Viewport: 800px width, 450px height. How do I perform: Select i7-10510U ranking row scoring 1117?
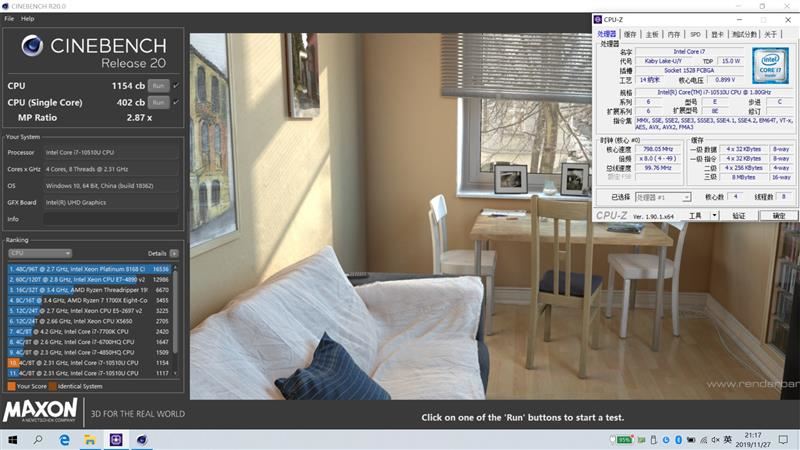pos(89,373)
